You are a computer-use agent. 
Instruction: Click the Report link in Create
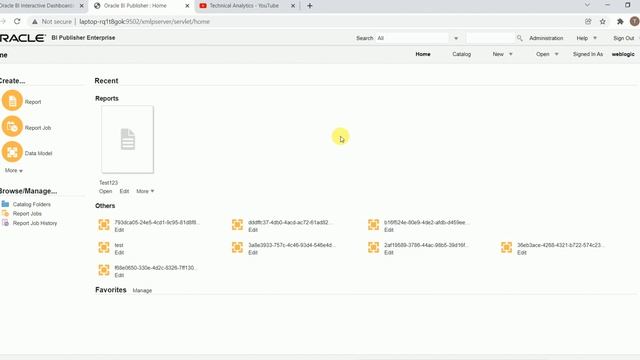33,102
